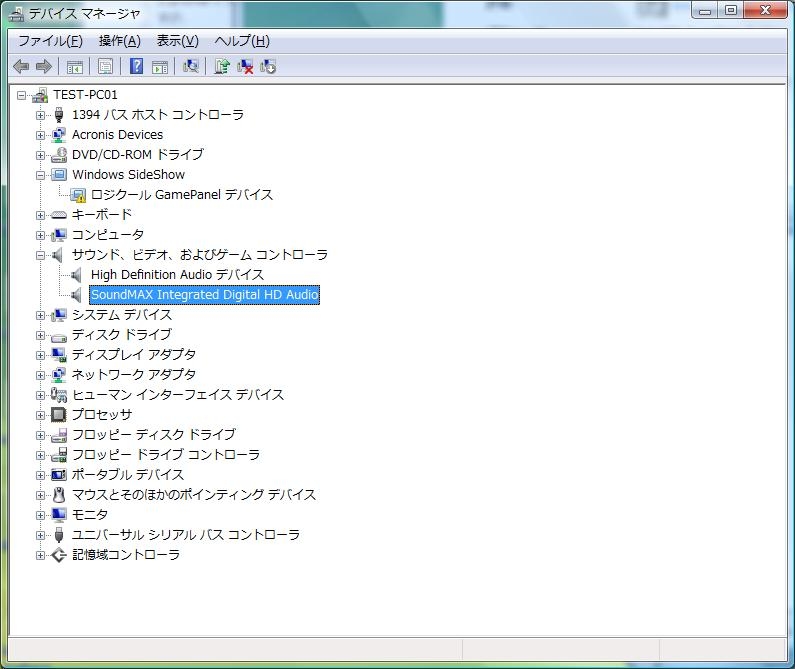This screenshot has height=669, width=795.
Task: Click the ポータブル デバイス icon
Action: click(59, 475)
